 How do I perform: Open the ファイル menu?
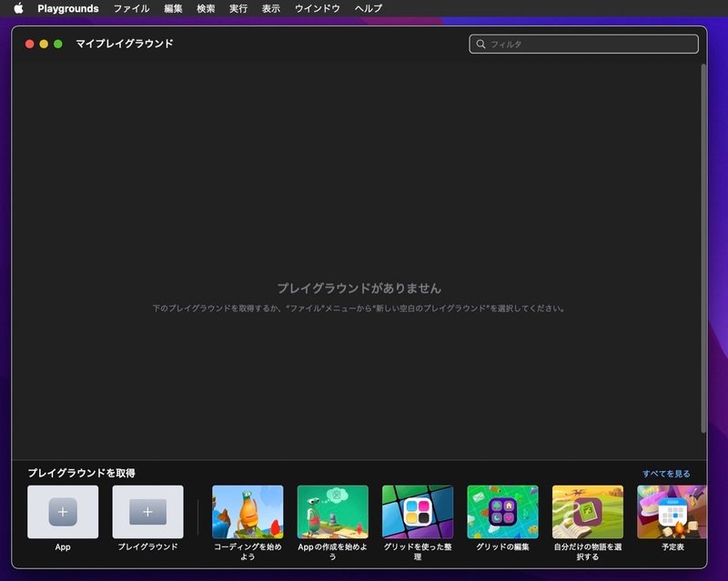131,8
